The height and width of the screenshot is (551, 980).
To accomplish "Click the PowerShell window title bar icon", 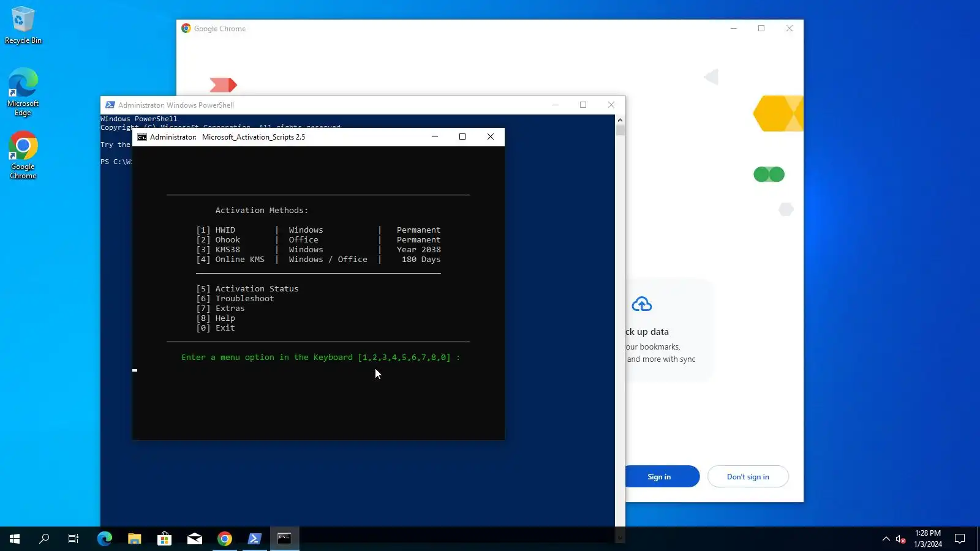I will click(x=110, y=105).
